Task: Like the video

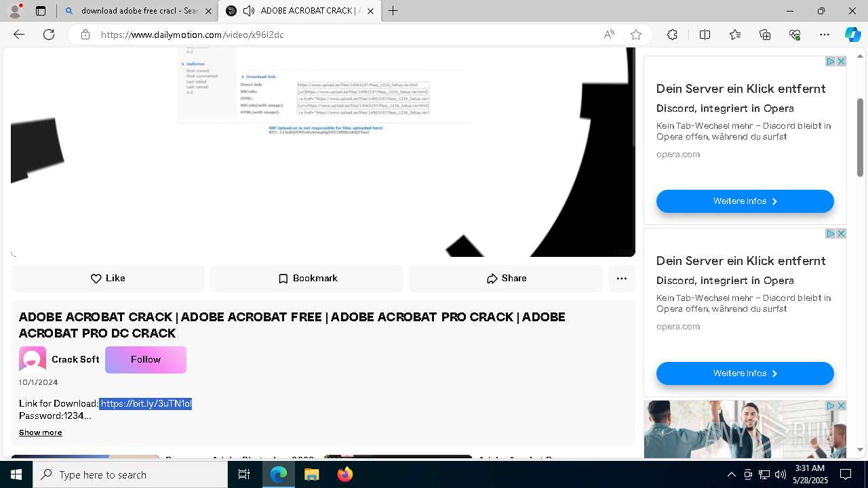Action: point(108,279)
